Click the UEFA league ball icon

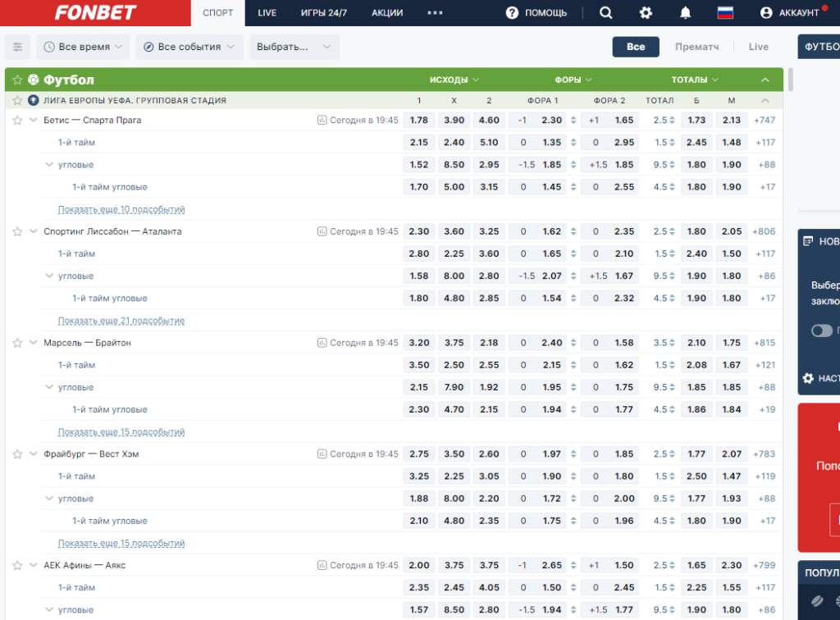[x=33, y=100]
